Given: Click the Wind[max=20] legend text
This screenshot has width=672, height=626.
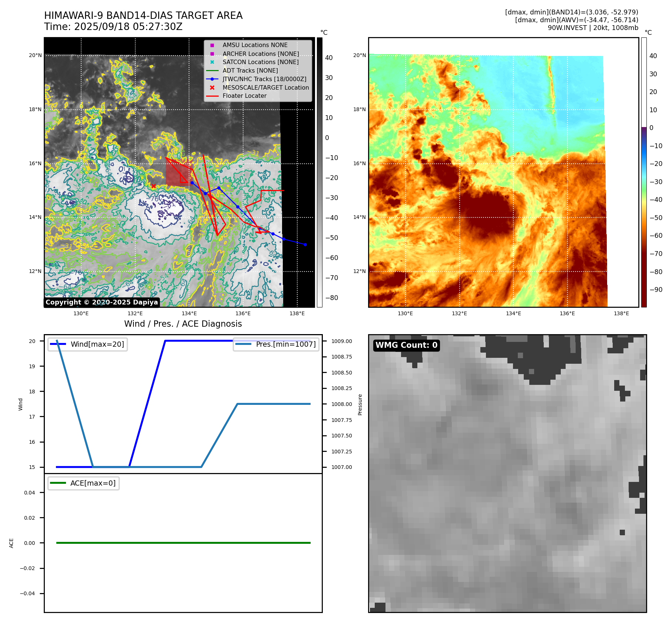Looking at the screenshot, I should tap(97, 344).
